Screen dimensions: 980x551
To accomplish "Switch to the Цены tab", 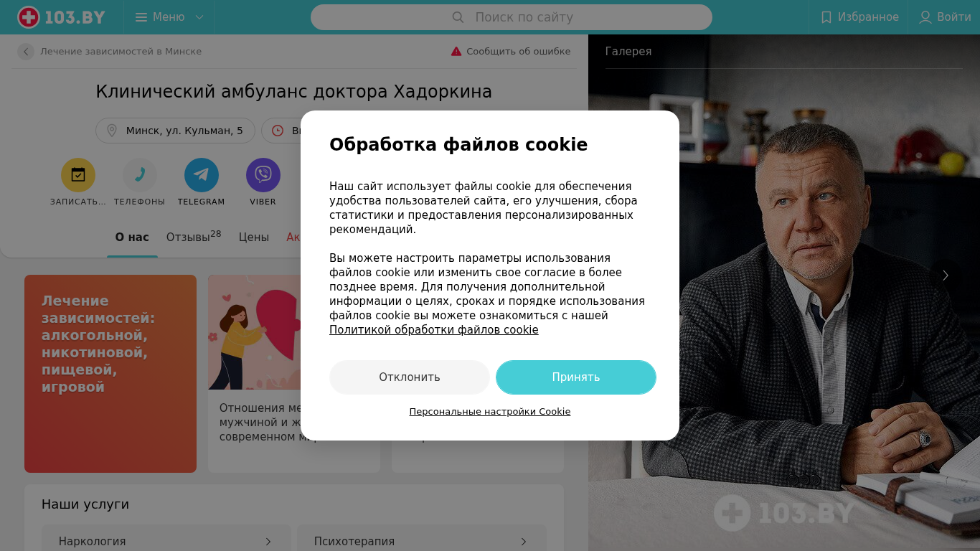I will tap(254, 237).
